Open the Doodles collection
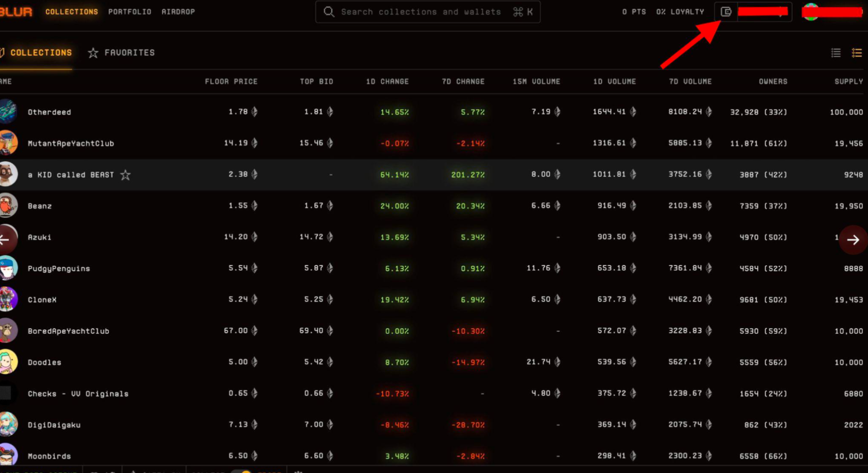Viewport: 868px width, 473px height. coord(45,362)
